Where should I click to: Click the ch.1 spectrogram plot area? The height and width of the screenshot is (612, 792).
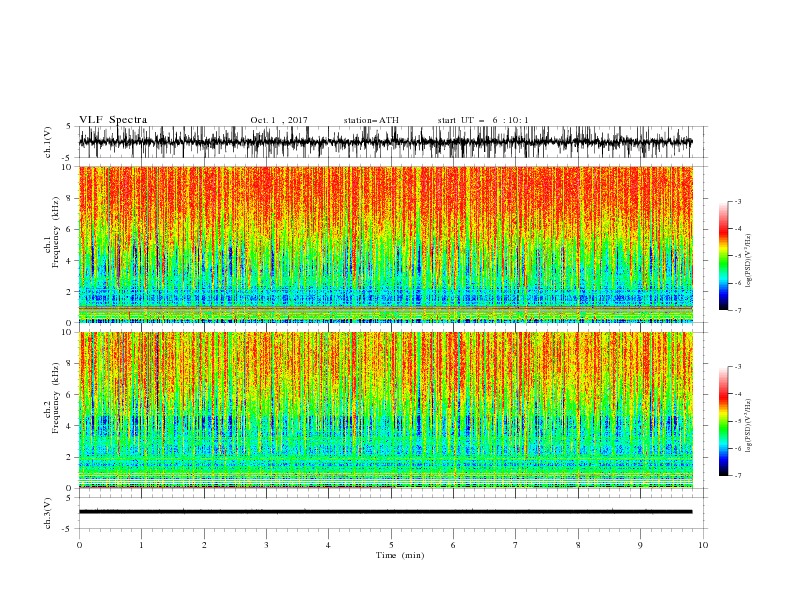tap(386, 244)
